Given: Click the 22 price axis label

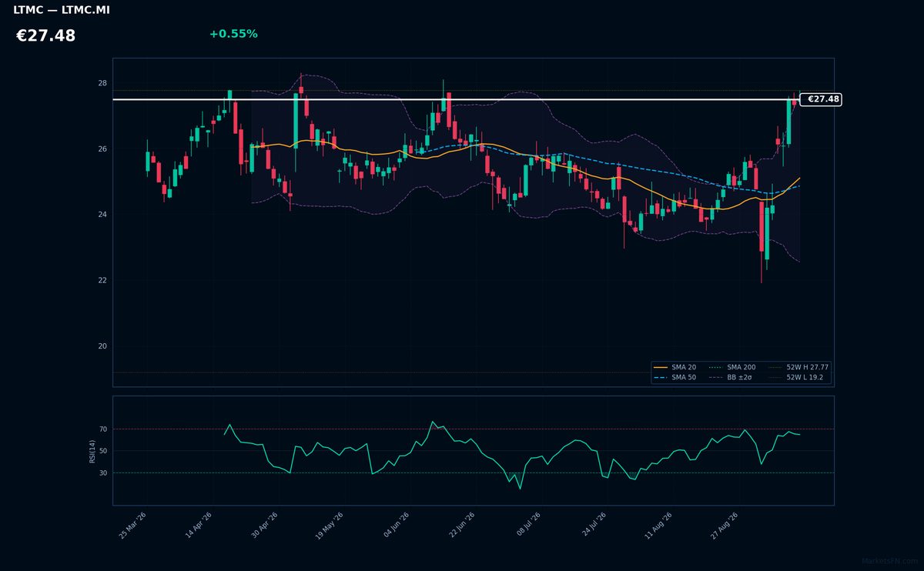Looking at the screenshot, I should [x=102, y=280].
